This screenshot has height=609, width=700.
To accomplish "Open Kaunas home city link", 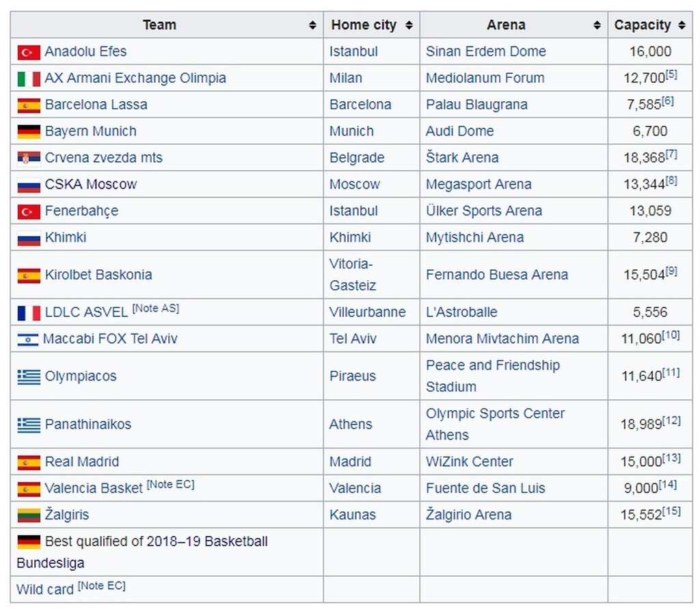I will [x=352, y=515].
